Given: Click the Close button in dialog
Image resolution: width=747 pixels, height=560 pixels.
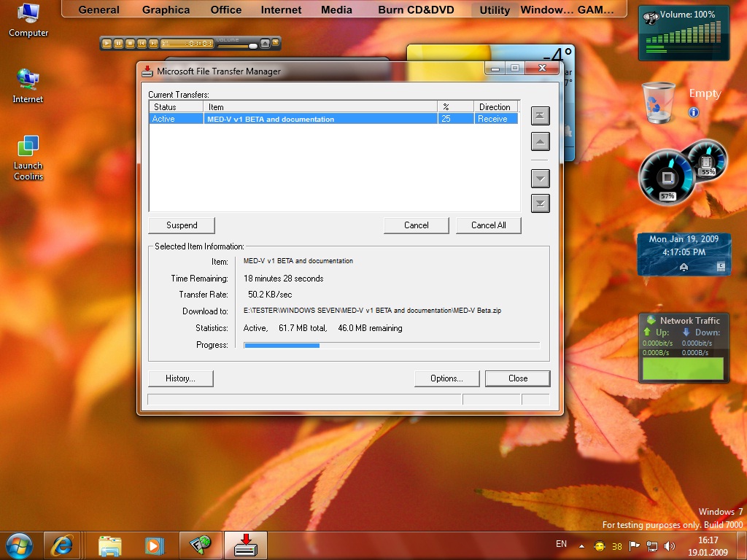Looking at the screenshot, I should [x=518, y=378].
